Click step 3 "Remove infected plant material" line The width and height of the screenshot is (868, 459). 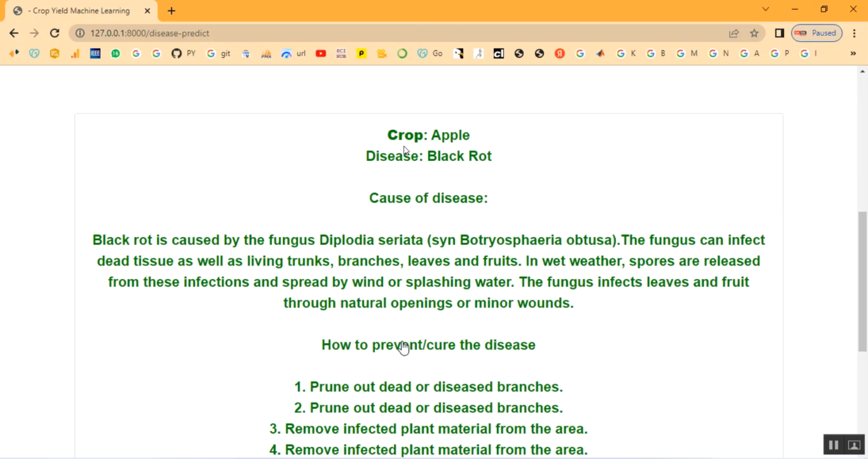pyautogui.click(x=429, y=429)
